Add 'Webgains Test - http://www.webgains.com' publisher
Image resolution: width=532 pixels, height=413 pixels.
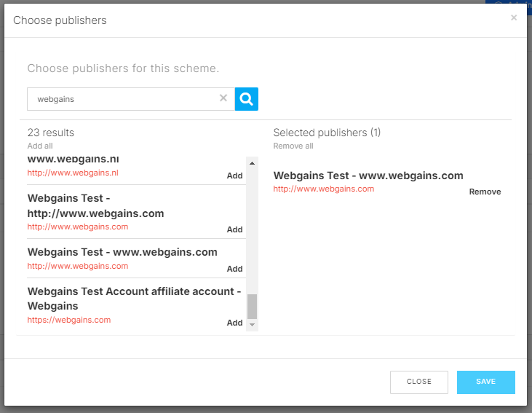coord(234,229)
